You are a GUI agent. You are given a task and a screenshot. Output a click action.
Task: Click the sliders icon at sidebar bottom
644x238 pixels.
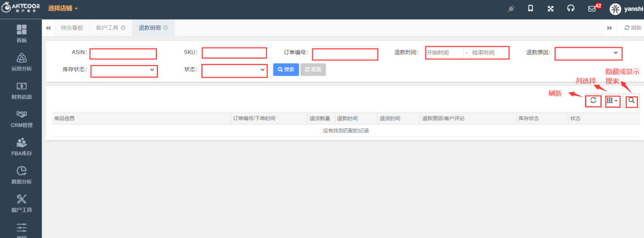tap(21, 227)
